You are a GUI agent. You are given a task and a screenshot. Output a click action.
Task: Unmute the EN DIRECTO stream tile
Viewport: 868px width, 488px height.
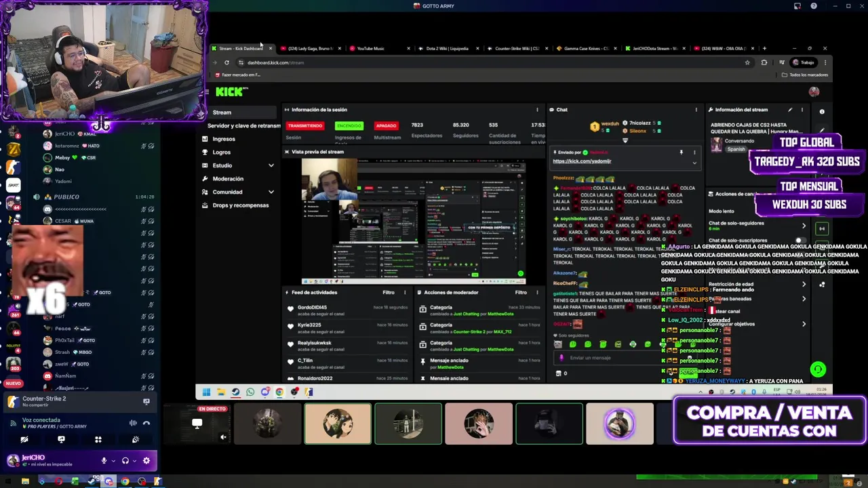click(223, 438)
